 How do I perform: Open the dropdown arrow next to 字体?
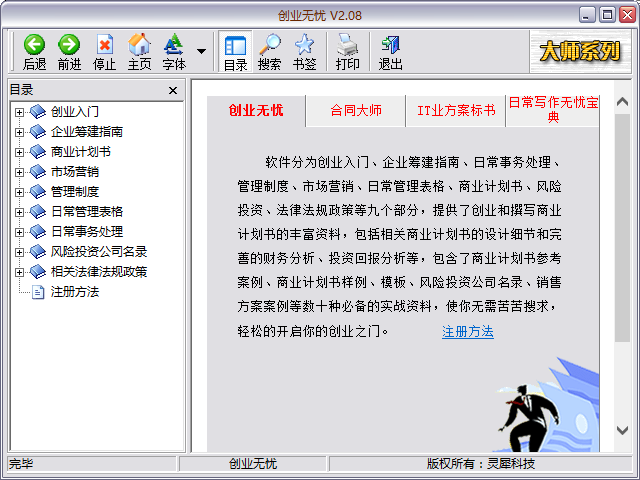tap(201, 51)
